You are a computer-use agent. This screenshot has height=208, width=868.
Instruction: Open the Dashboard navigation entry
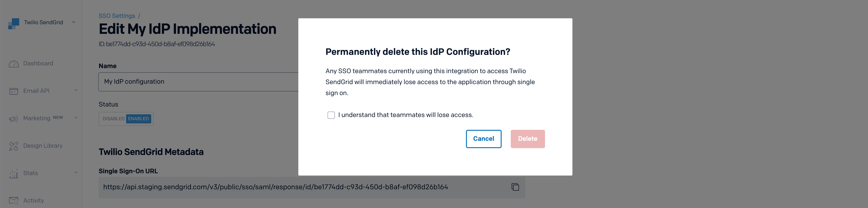[x=38, y=63]
